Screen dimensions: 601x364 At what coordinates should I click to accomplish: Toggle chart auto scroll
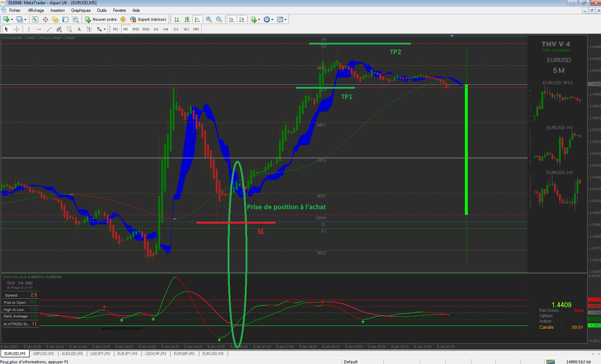click(x=232, y=19)
